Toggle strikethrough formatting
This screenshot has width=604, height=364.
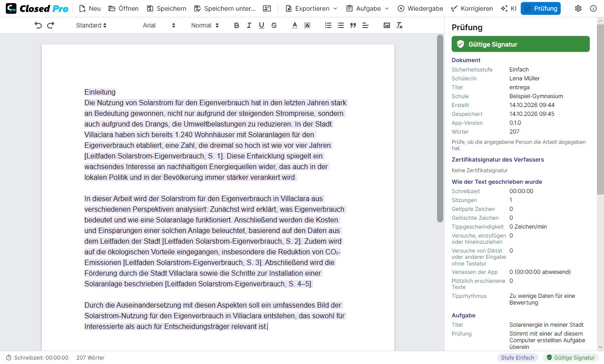pyautogui.click(x=274, y=25)
